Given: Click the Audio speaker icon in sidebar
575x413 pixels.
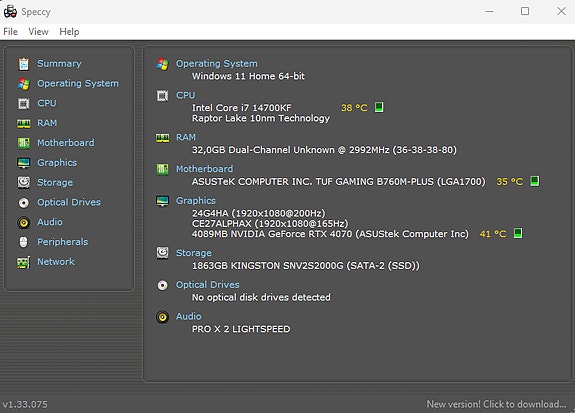Looking at the screenshot, I should pyautogui.click(x=24, y=222).
